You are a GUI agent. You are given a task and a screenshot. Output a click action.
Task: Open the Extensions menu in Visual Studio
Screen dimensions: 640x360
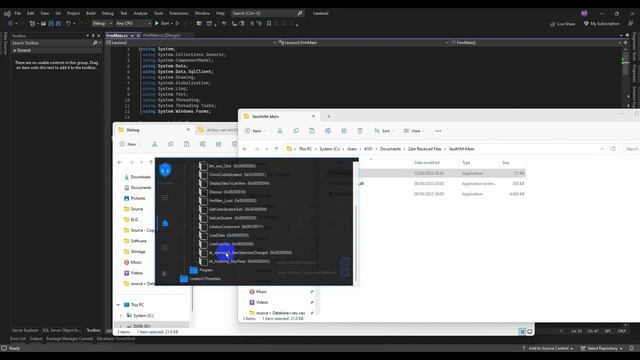(179, 13)
